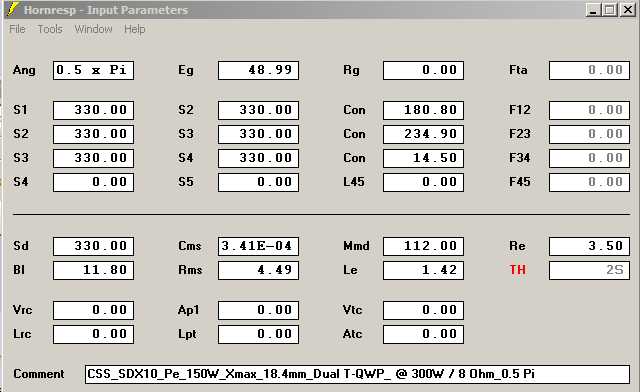The image size is (640, 392).
Task: Select the Con field showing 234.90
Action: 423,134
